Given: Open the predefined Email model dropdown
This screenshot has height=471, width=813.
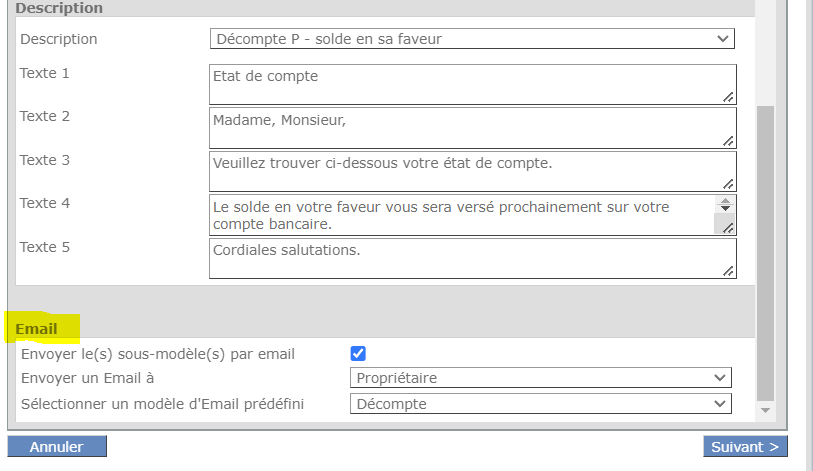Looking at the screenshot, I should point(541,404).
